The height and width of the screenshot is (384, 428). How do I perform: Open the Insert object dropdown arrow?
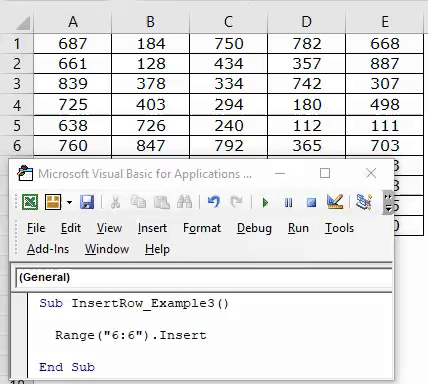point(69,202)
